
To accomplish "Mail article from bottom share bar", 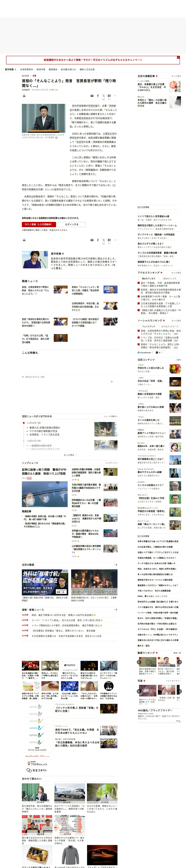I will tap(92, 240).
